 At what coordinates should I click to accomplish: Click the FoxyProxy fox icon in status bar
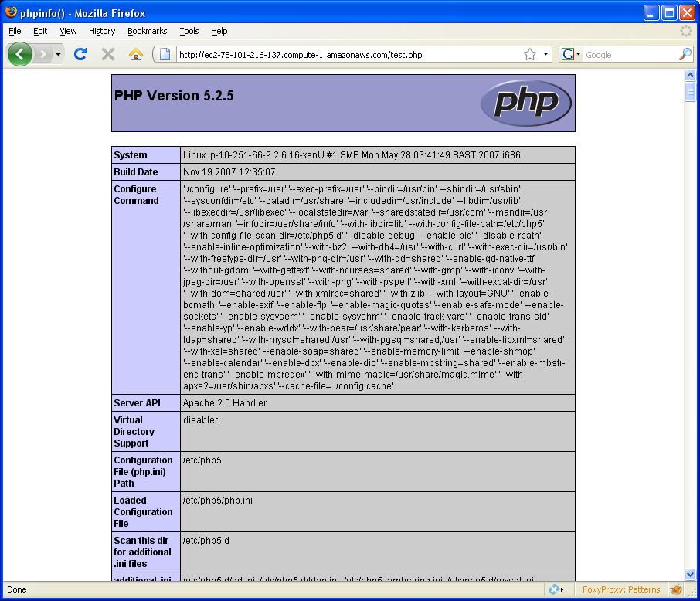[677, 589]
